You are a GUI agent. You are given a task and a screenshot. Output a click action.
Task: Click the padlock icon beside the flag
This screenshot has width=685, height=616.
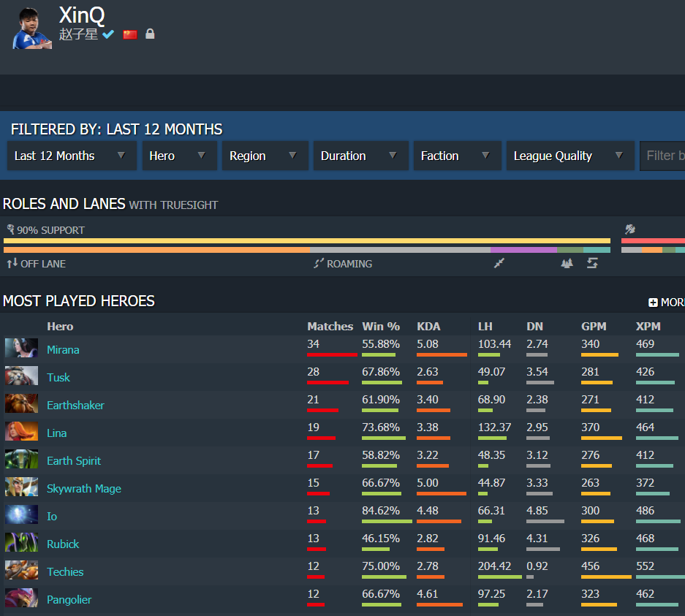click(x=150, y=34)
